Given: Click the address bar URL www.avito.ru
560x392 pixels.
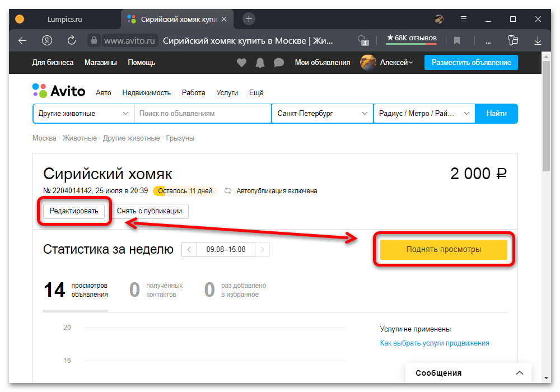Looking at the screenshot, I should 129,41.
